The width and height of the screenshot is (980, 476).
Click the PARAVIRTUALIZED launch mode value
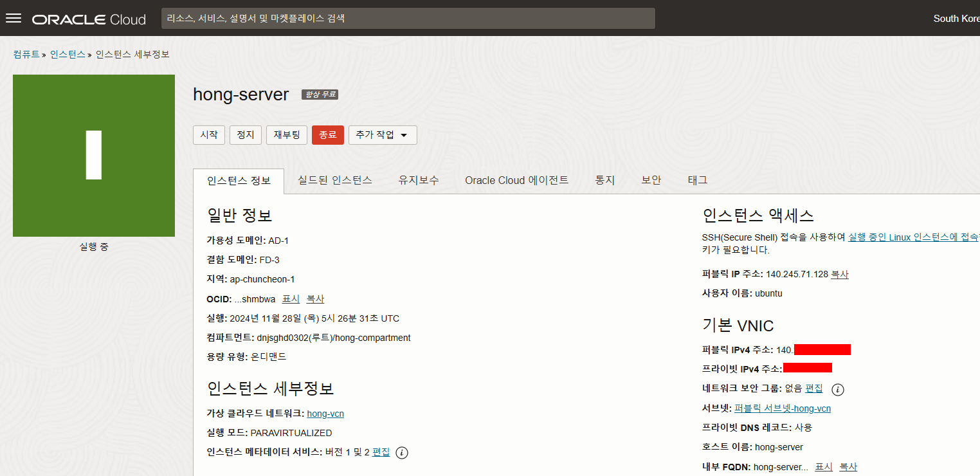291,433
